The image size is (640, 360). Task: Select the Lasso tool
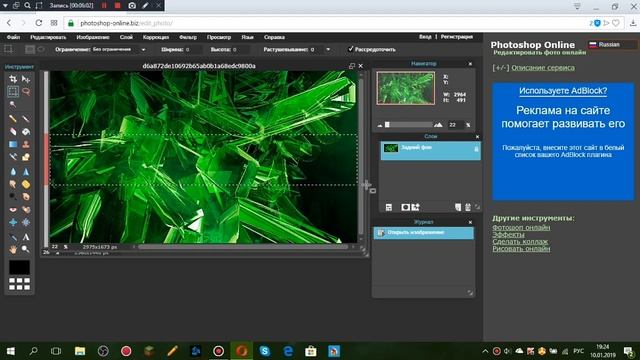click(26, 91)
